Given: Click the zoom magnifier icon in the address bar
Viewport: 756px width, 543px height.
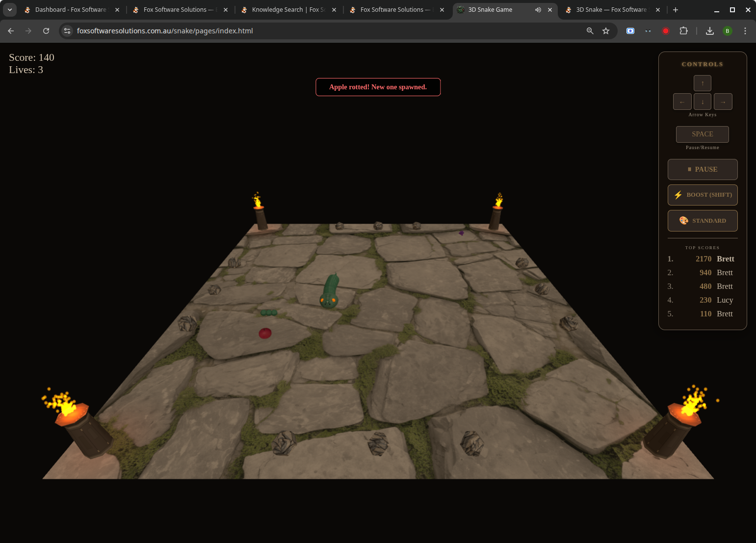Looking at the screenshot, I should [589, 30].
